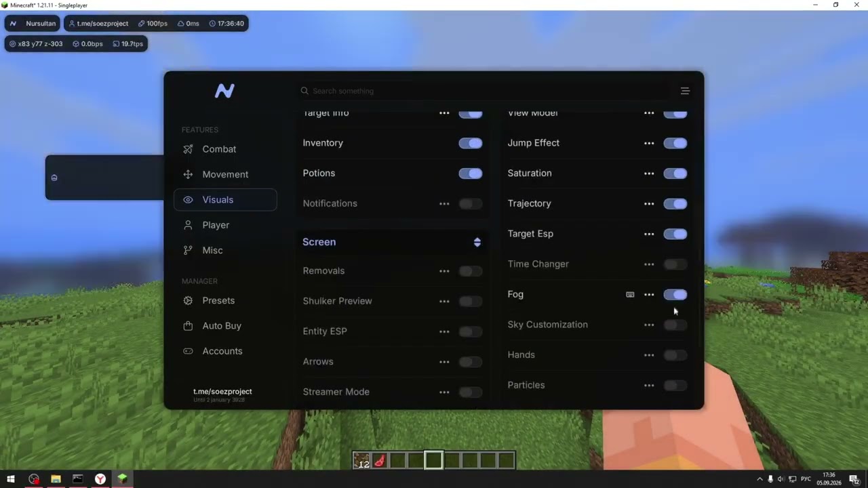
Task: Disable the Potions toggle
Action: [x=470, y=174]
